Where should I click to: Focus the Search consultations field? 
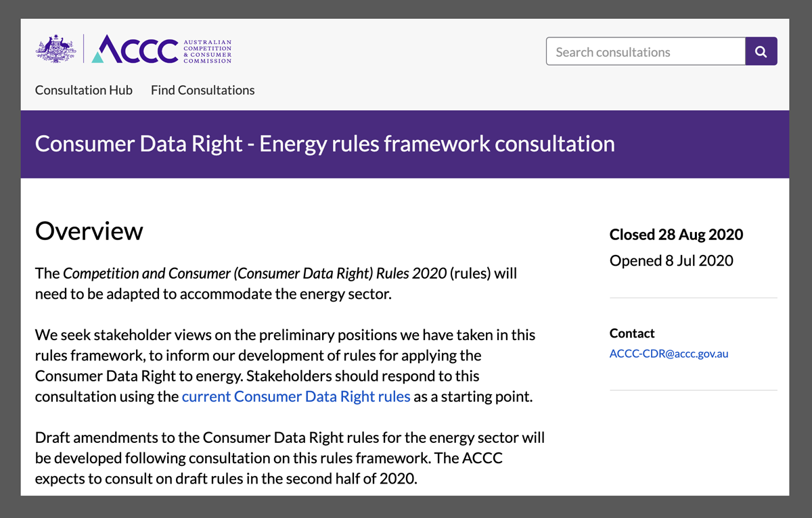pos(646,51)
